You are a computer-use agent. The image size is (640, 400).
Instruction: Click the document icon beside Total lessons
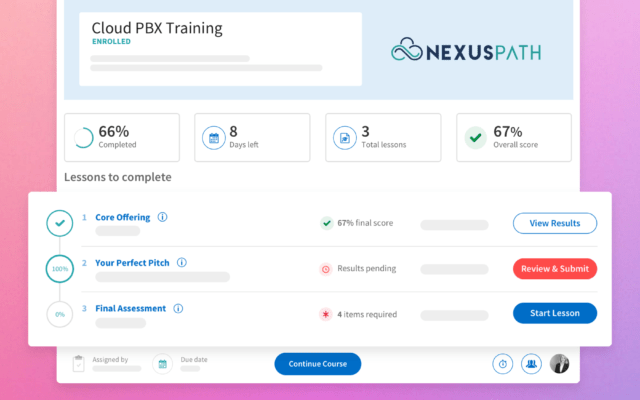click(344, 138)
